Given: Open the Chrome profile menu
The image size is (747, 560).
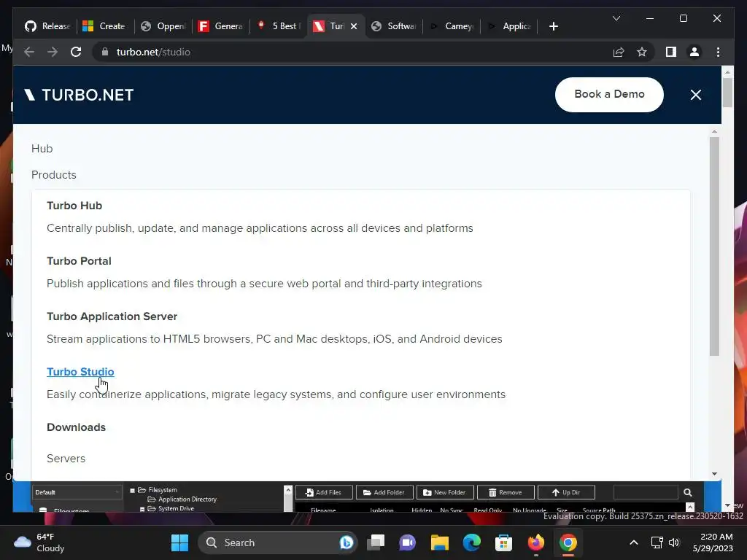Looking at the screenshot, I should [694, 52].
